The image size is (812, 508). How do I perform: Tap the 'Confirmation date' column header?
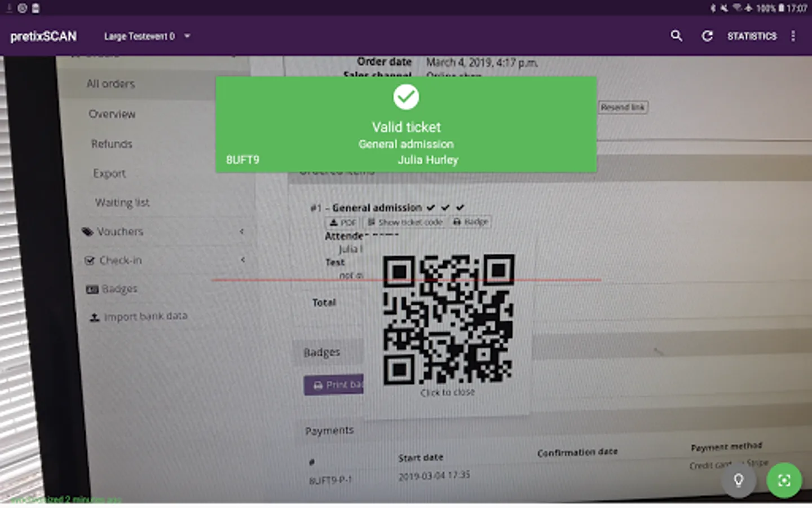point(577,452)
